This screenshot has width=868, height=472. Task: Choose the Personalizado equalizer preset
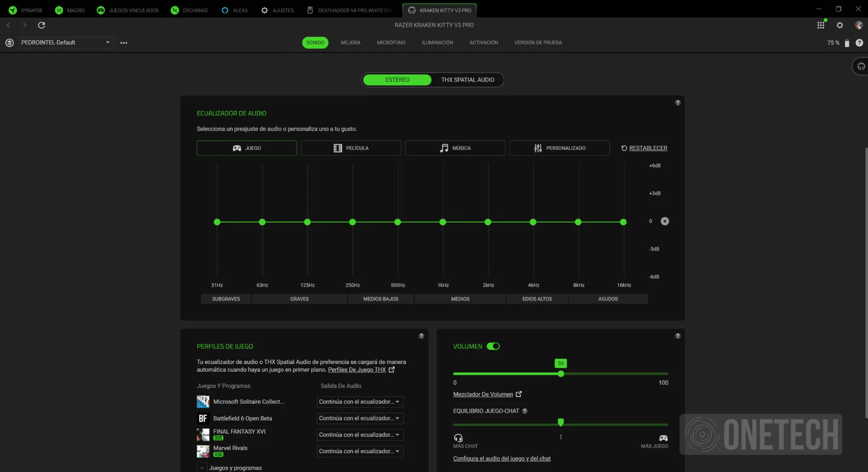559,148
